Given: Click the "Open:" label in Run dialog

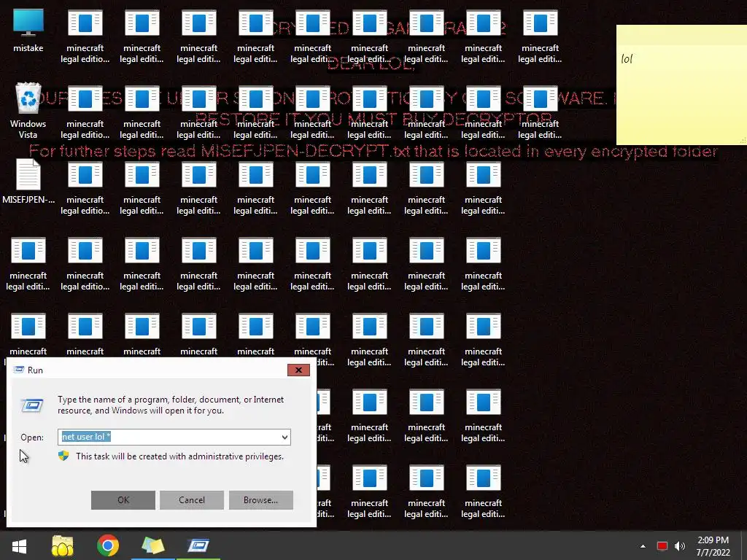Looking at the screenshot, I should [x=32, y=437].
